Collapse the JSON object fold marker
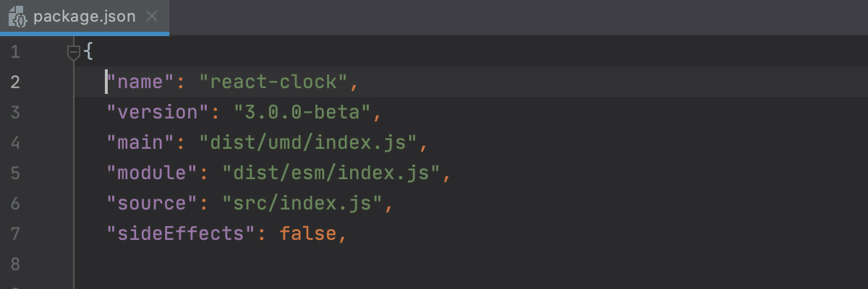 coord(73,52)
